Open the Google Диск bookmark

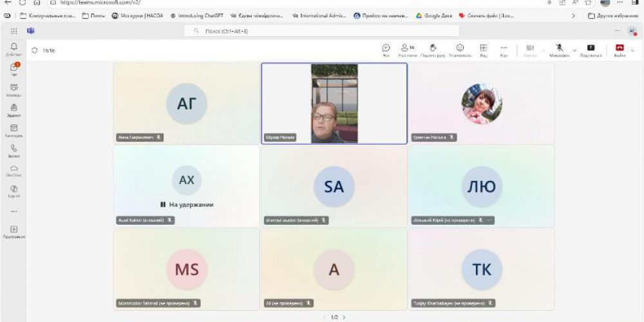(433, 15)
